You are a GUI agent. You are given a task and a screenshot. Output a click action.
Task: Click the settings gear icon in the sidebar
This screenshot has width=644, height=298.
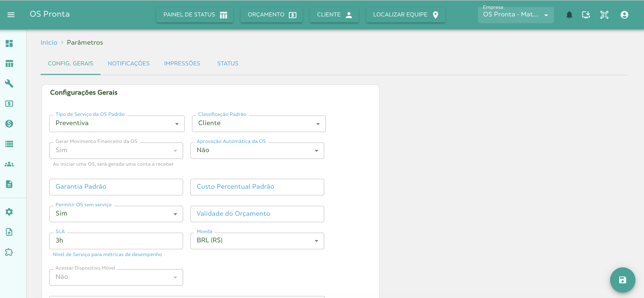tap(9, 212)
